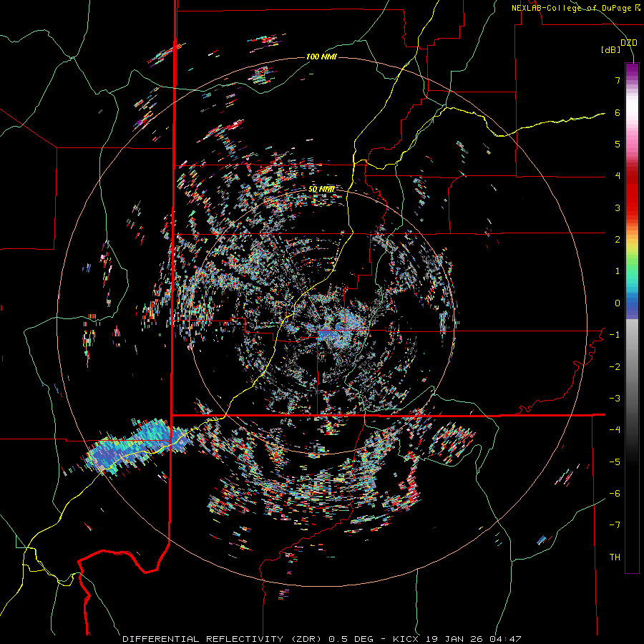The width and height of the screenshot is (644, 644).
Task: Click the "50 NMI" range ring label
Action: tap(321, 190)
